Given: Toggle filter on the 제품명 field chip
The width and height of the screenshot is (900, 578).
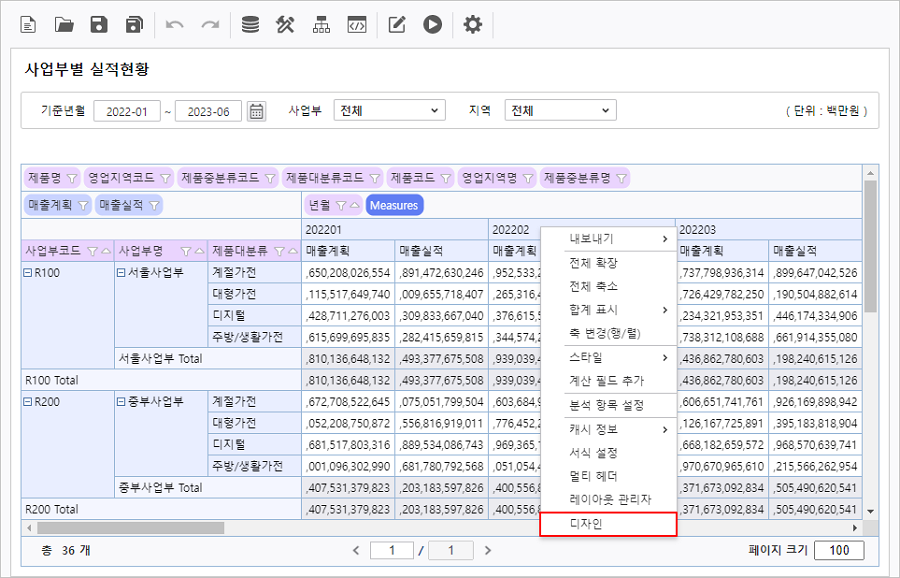Looking at the screenshot, I should tap(71, 178).
